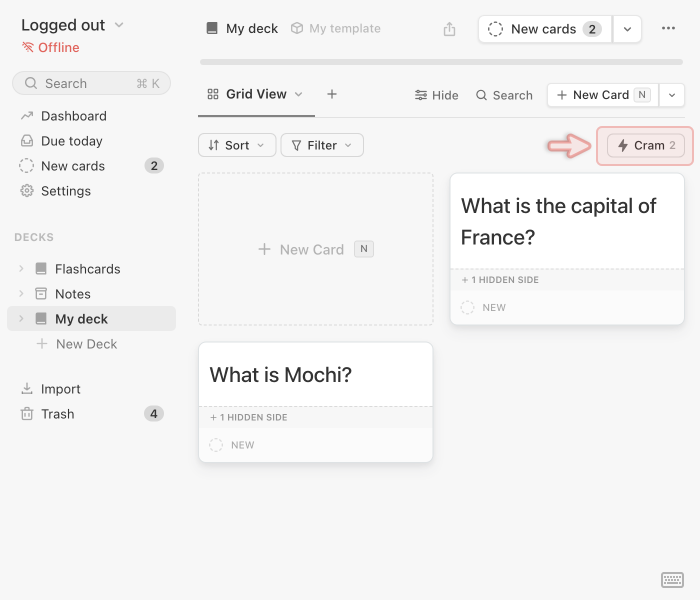Screen dimensions: 700x600
Task: Click the sidebar Search field
Action: (91, 83)
